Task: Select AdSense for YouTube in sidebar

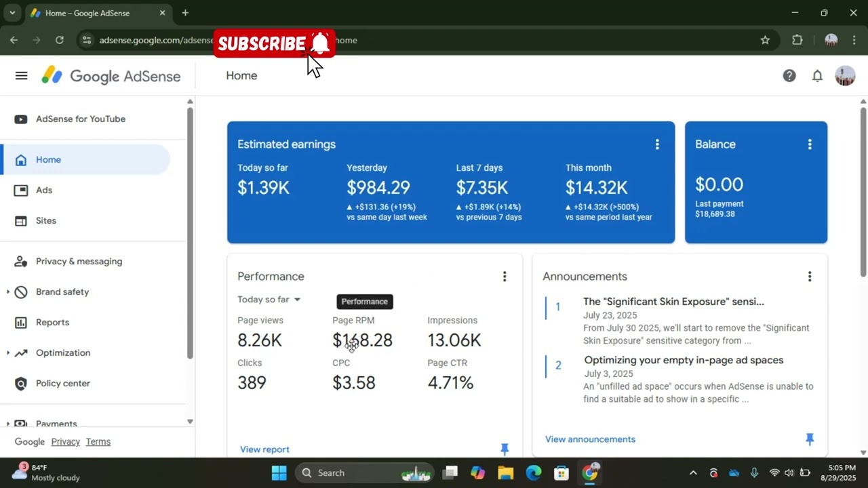Action: 81,119
